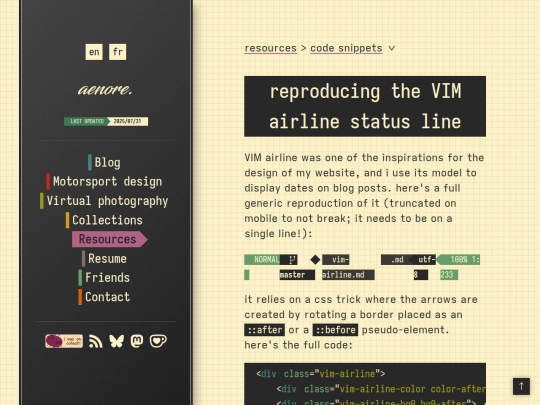Open the Blog menu item
Image resolution: width=540 pixels, height=405 pixels.
(x=104, y=162)
